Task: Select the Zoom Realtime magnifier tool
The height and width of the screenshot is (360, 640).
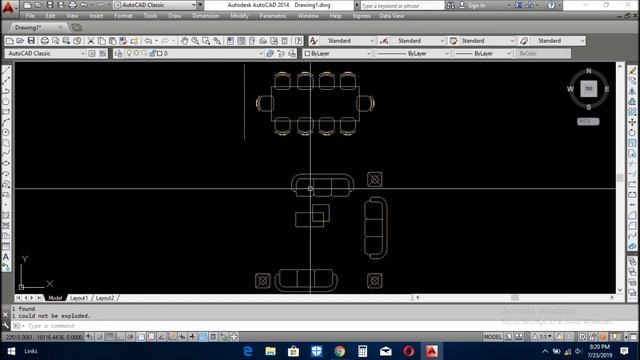Action: tap(195, 41)
